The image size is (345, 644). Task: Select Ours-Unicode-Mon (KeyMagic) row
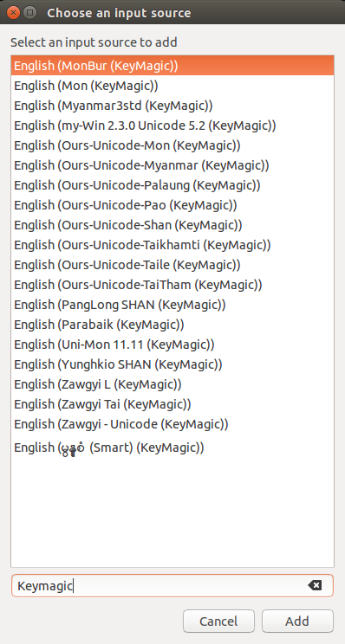(x=172, y=145)
